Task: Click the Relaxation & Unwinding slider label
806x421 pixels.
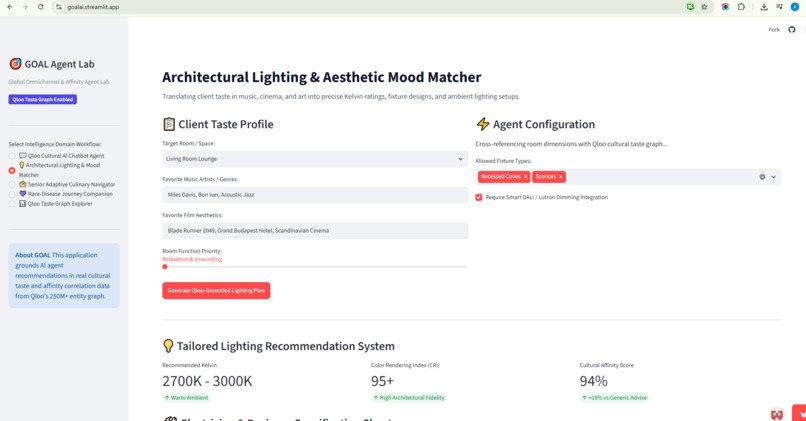Action: (192, 260)
